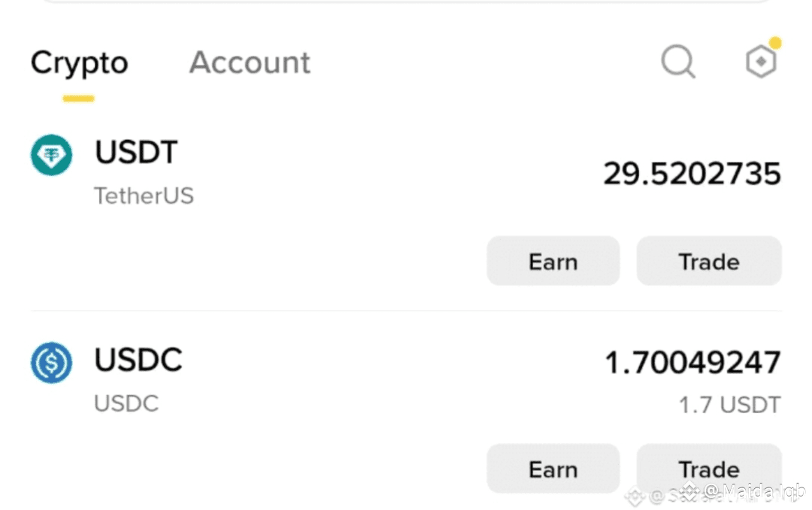Open the Account tab
812x510 pixels.
250,62
